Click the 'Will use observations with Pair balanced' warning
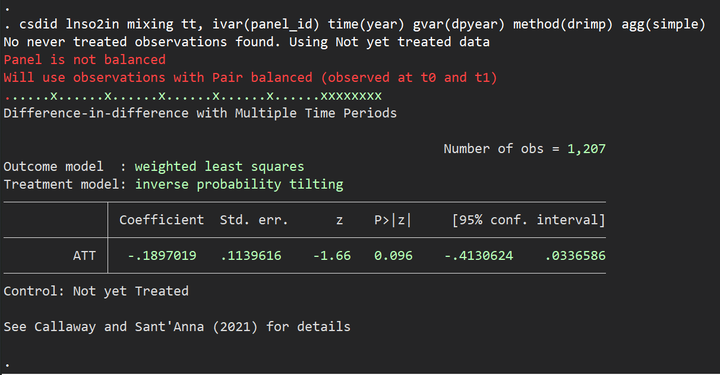 click(x=250, y=78)
